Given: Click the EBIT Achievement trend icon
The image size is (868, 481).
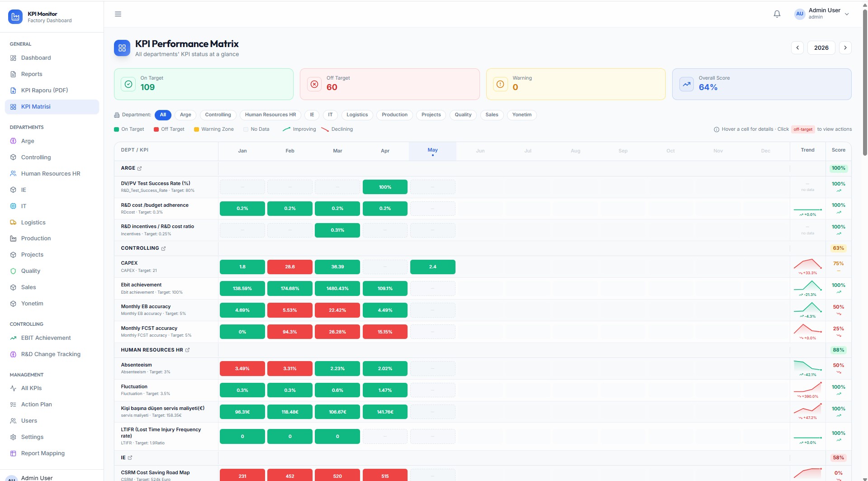Looking at the screenshot, I should click(x=13, y=338).
